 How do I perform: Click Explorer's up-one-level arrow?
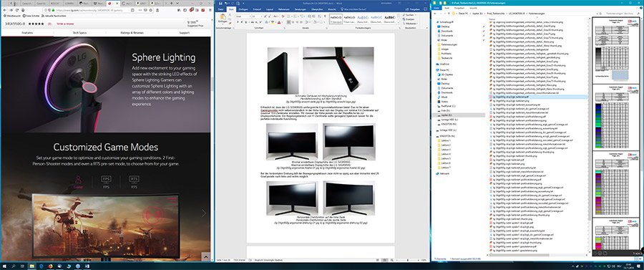(449, 14)
